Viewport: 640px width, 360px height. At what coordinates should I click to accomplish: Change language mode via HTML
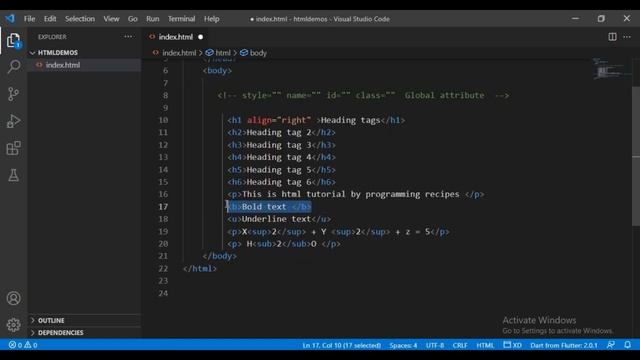[485, 345]
